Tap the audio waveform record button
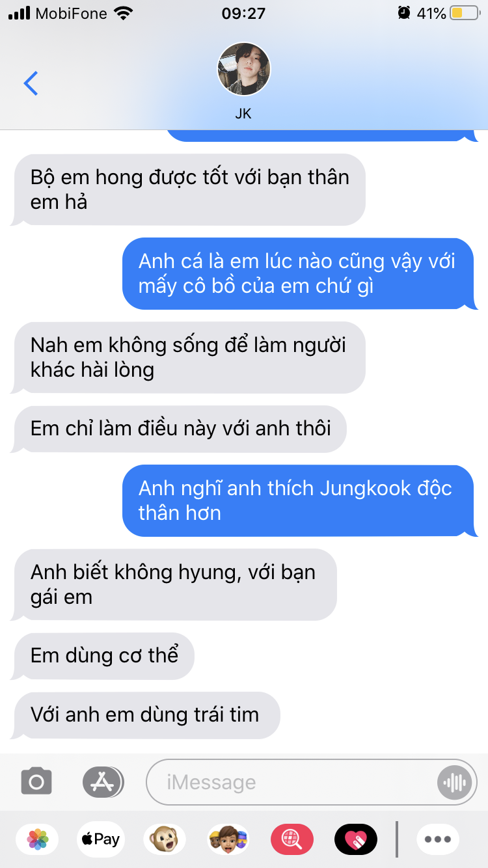 (x=454, y=782)
